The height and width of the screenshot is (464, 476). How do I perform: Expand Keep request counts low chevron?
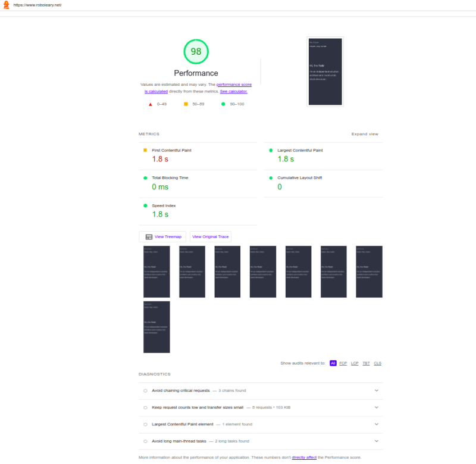point(377,407)
